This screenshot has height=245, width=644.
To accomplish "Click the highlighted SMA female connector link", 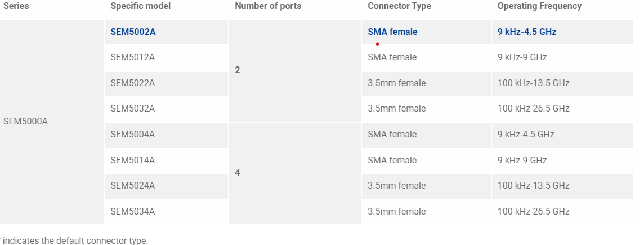I will (x=392, y=32).
